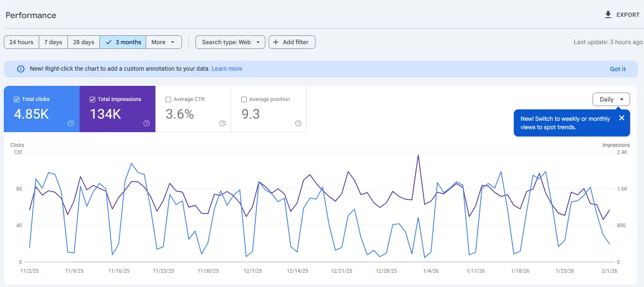Click the plus icon on Add filter

coord(276,42)
